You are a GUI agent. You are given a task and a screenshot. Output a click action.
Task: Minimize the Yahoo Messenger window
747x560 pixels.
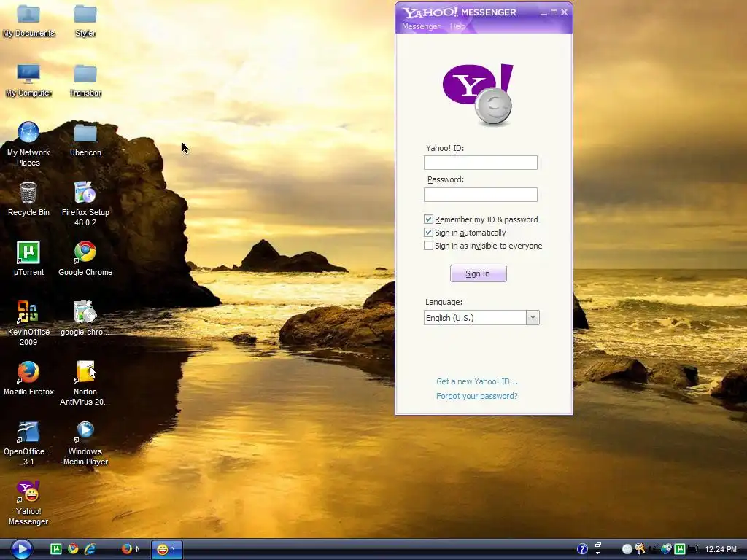[543, 13]
